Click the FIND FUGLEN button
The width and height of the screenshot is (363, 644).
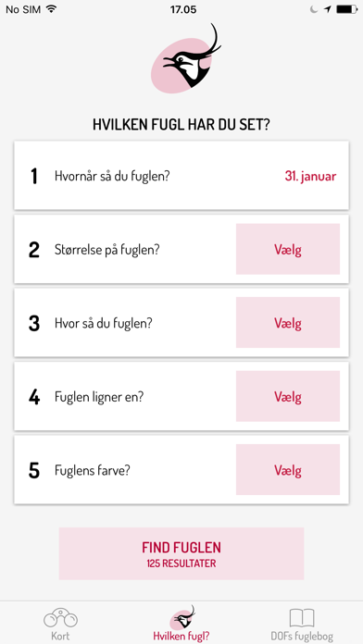pos(181,553)
